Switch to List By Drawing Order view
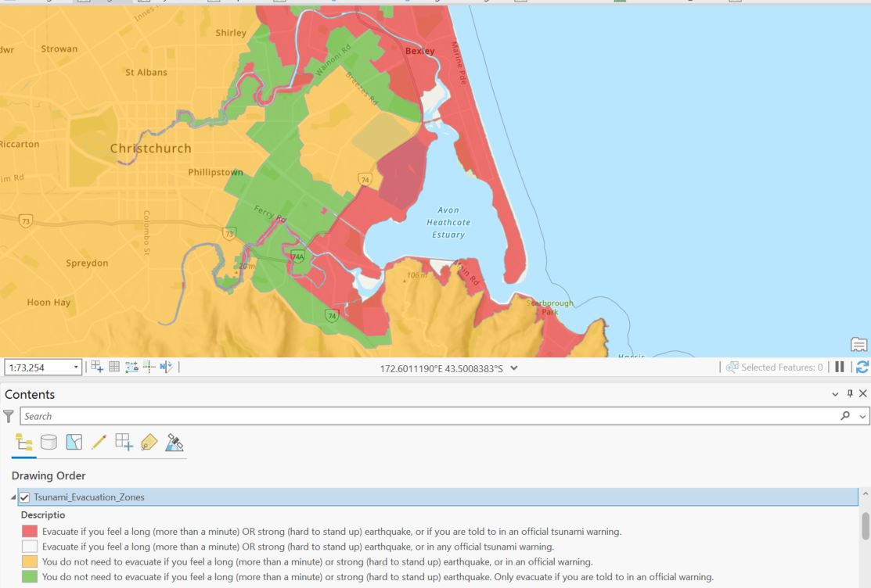The image size is (871, 588). point(24,443)
